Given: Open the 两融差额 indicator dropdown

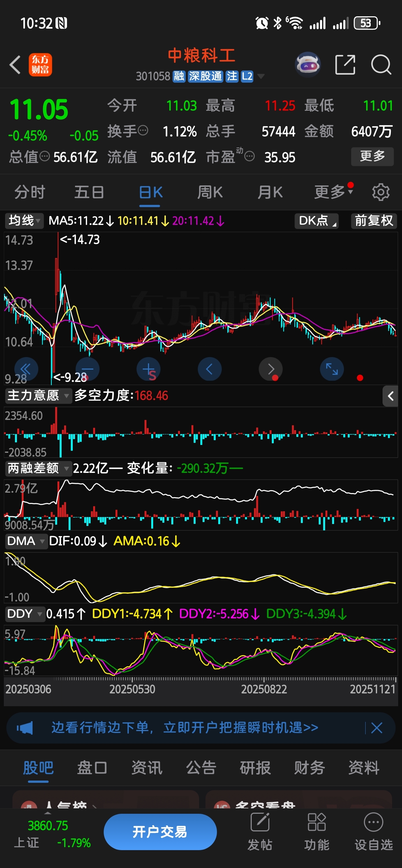Looking at the screenshot, I should point(38,468).
